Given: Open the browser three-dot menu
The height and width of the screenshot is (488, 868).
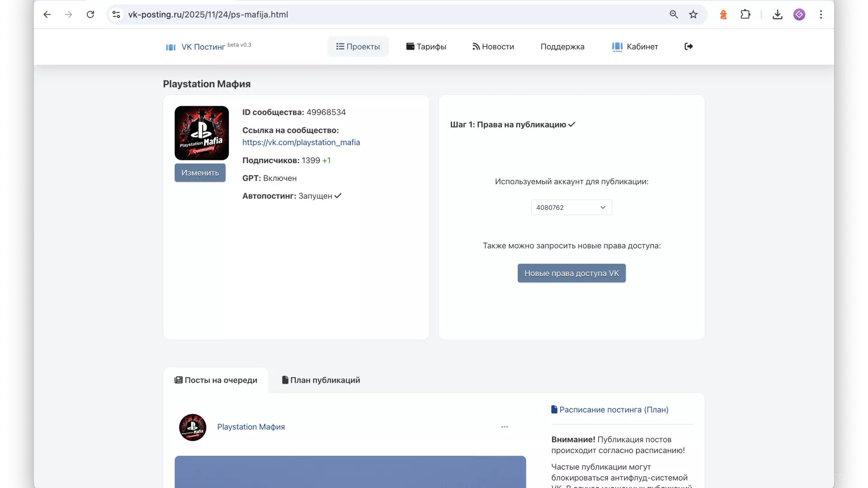Looking at the screenshot, I should pos(821,14).
